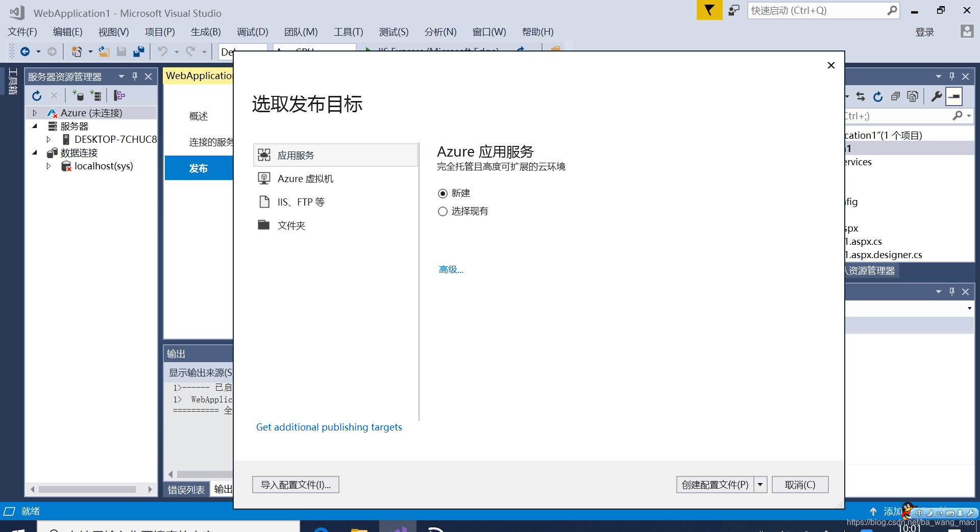The width and height of the screenshot is (980, 532).
Task: Select the 应用服务 publish target
Action: 335,155
